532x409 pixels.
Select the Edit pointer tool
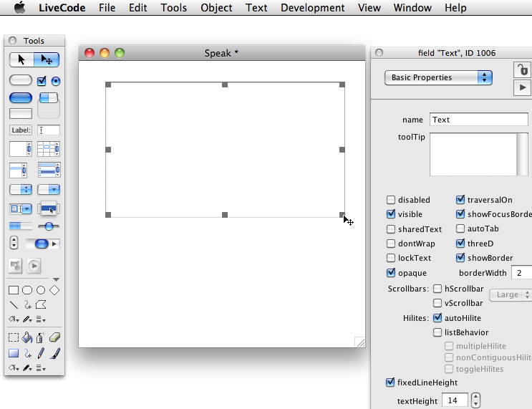[47, 59]
